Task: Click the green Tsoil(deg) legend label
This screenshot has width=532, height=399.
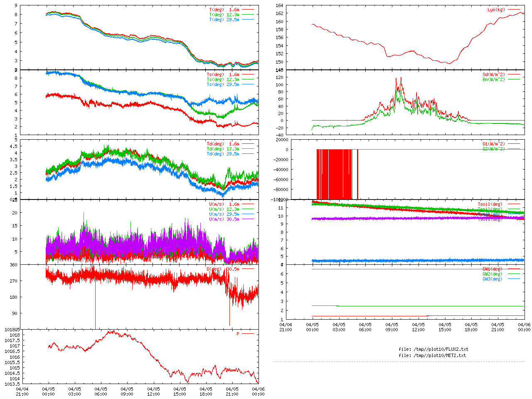Action: (490, 209)
